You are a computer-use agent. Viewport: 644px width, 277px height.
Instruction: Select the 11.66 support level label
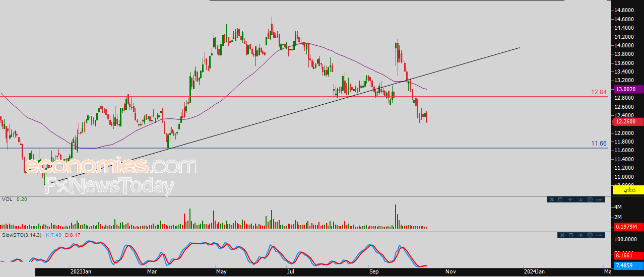(x=599, y=144)
